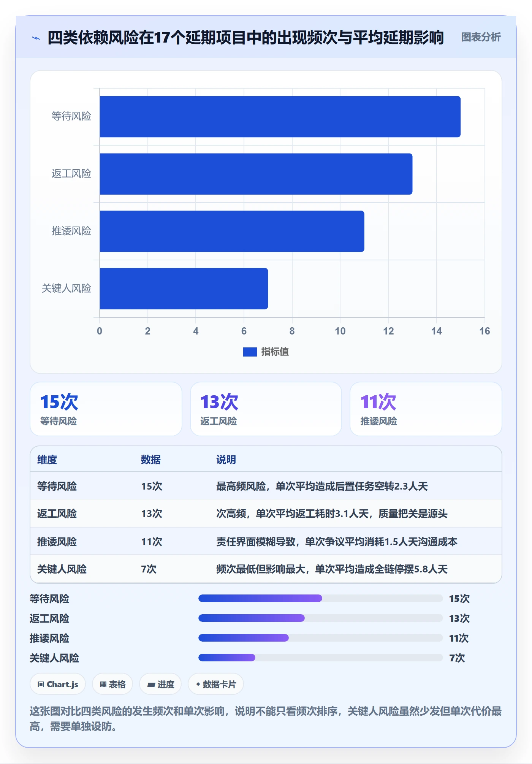The image size is (532, 764).
Task: Click the 推诿风险 bar in chart
Action: [x=232, y=231]
